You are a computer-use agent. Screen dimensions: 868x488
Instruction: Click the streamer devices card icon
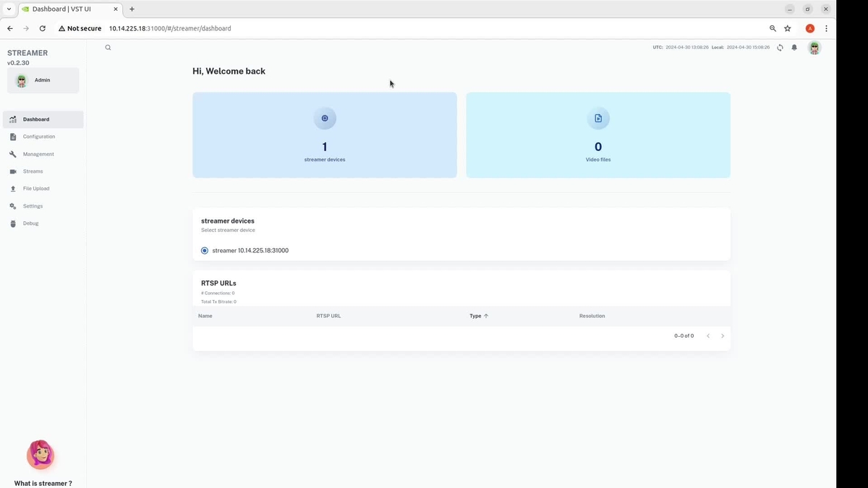pos(325,119)
